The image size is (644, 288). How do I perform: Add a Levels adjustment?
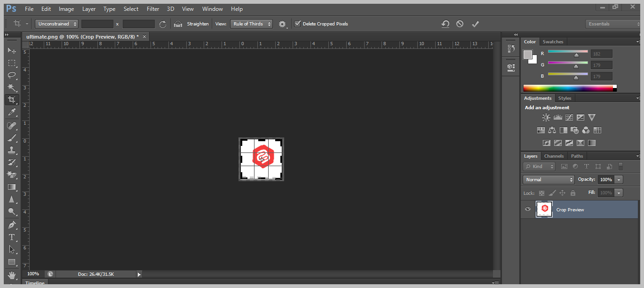[x=558, y=118]
